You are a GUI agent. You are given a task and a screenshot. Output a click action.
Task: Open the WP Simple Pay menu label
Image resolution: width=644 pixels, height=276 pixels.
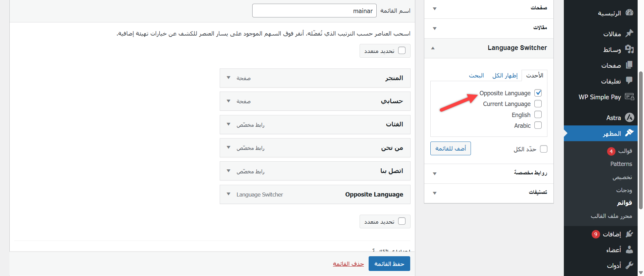click(600, 97)
